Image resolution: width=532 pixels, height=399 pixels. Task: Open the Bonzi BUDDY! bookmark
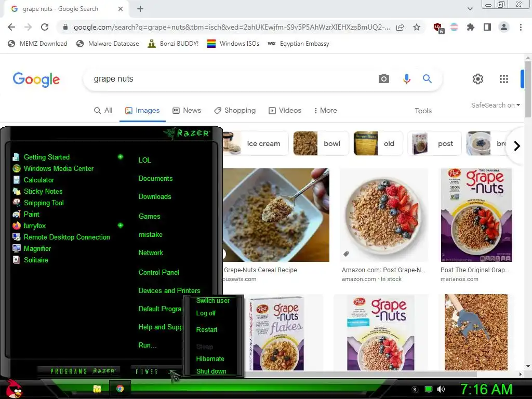pyautogui.click(x=173, y=44)
